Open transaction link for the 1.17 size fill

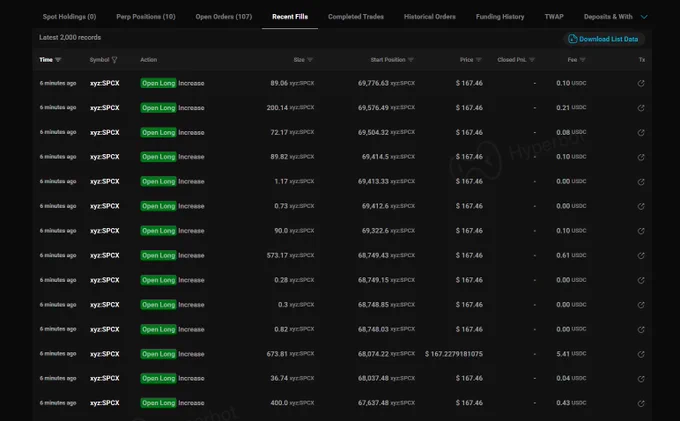[x=641, y=182]
